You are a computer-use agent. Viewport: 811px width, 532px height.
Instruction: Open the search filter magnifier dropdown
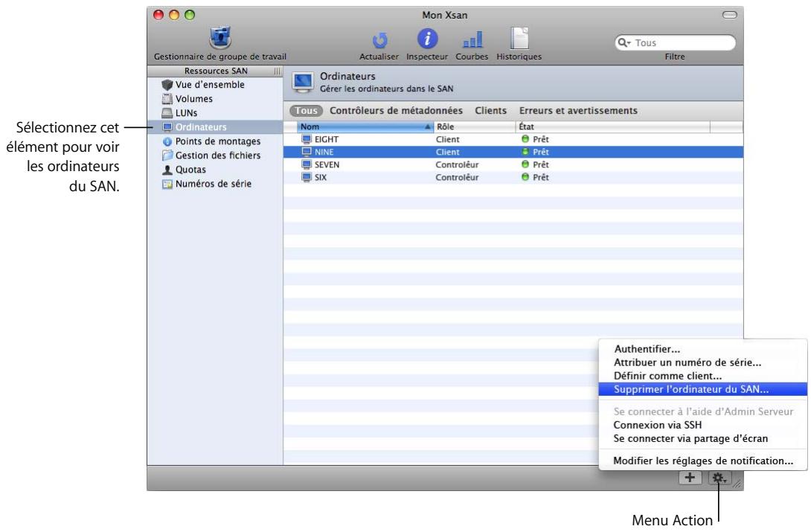[x=624, y=42]
